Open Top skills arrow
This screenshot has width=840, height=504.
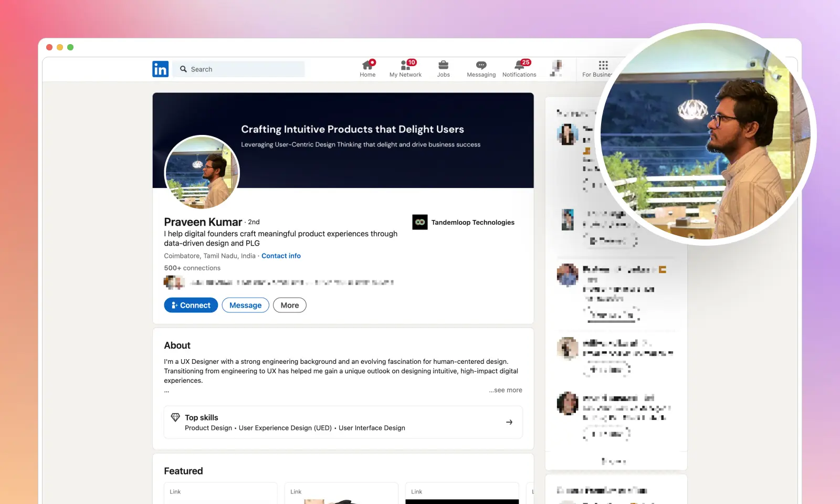[x=509, y=422]
